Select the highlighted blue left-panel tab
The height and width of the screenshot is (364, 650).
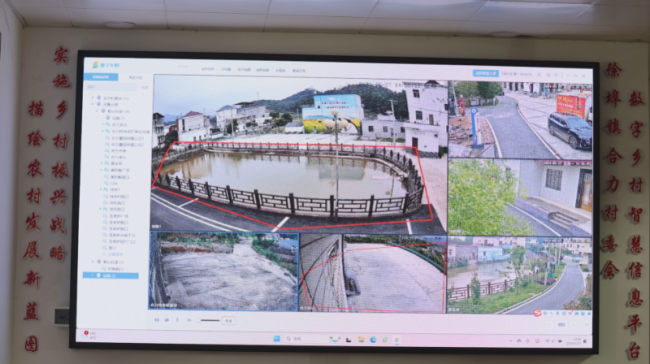pyautogui.click(x=101, y=77)
